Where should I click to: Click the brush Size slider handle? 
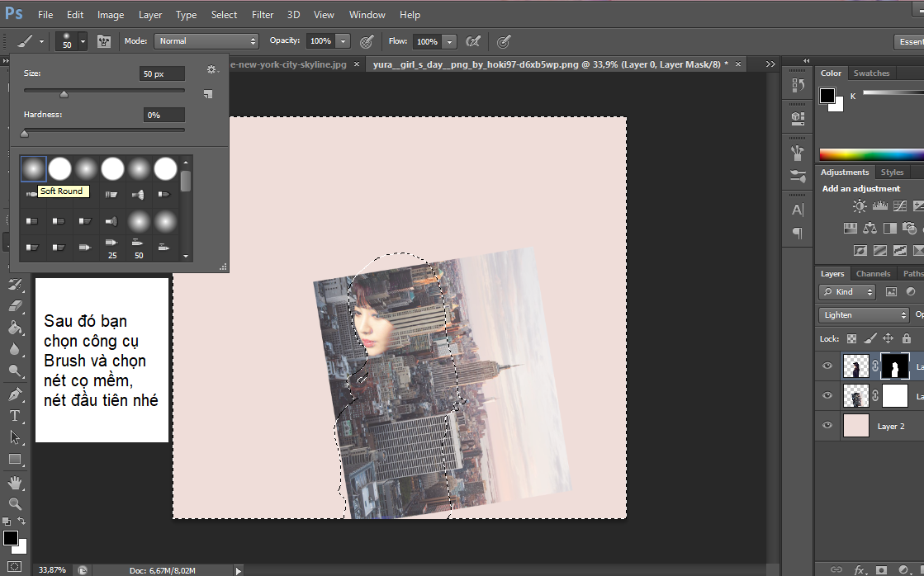(x=64, y=94)
